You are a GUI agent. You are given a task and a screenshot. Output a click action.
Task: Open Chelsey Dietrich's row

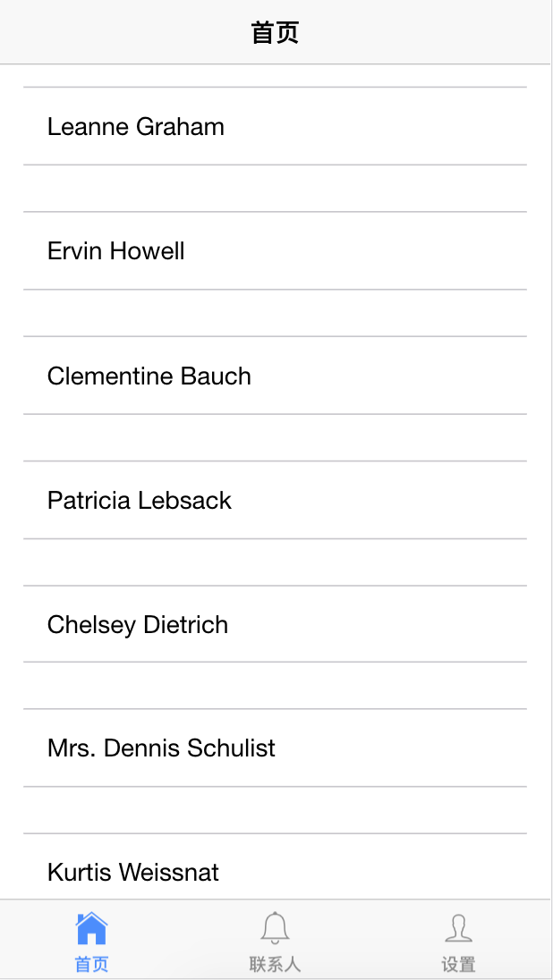(138, 625)
